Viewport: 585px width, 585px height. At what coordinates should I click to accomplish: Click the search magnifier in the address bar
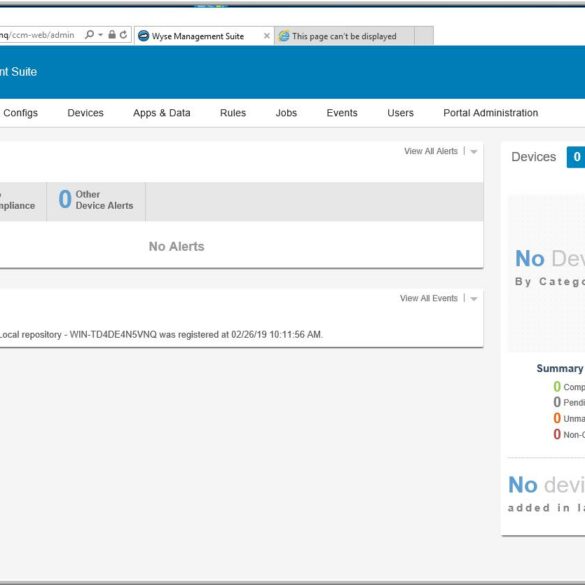89,35
